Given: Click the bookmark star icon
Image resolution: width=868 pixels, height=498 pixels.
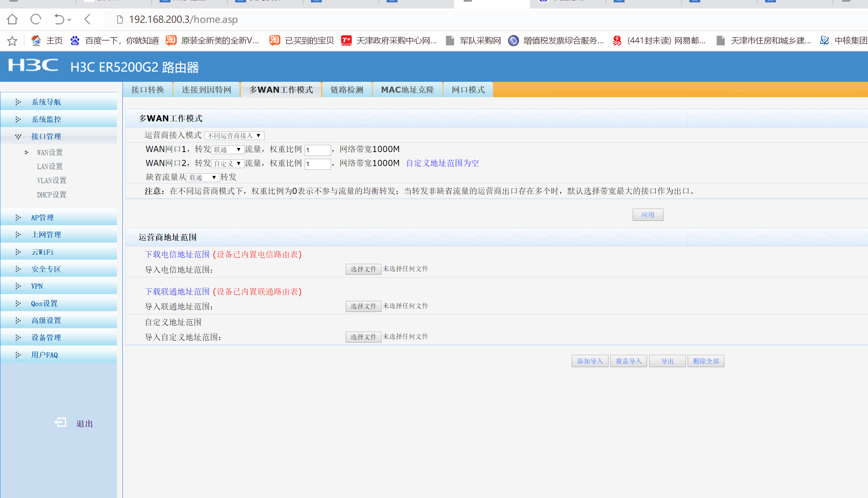Looking at the screenshot, I should (x=12, y=41).
